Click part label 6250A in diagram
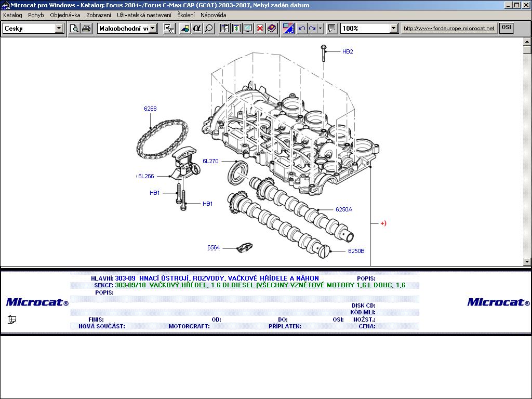Viewport: 532px width, 399px height. (x=343, y=209)
